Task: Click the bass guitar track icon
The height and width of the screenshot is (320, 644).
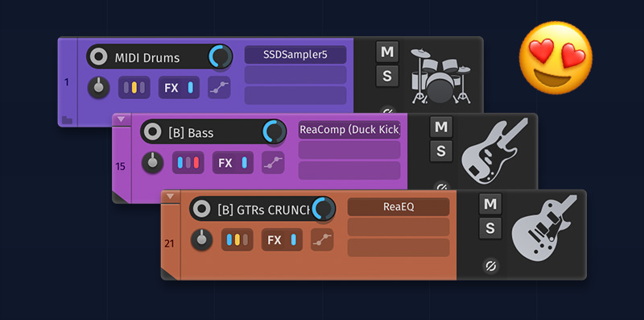Action: coord(494,151)
